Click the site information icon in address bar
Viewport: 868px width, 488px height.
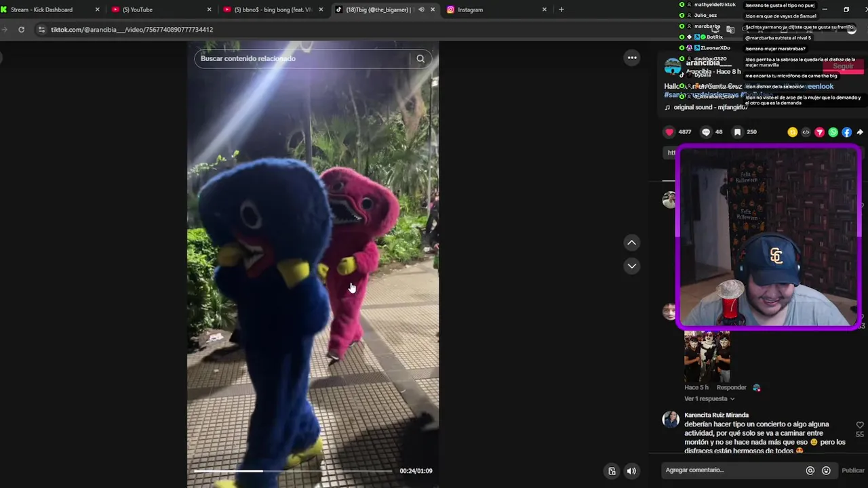(41, 30)
